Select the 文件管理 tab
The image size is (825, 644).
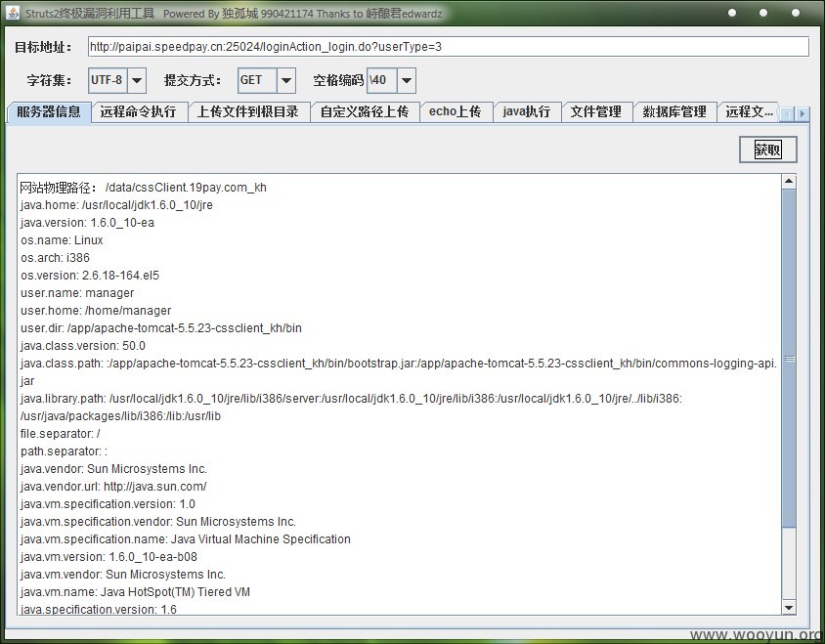pyautogui.click(x=596, y=112)
